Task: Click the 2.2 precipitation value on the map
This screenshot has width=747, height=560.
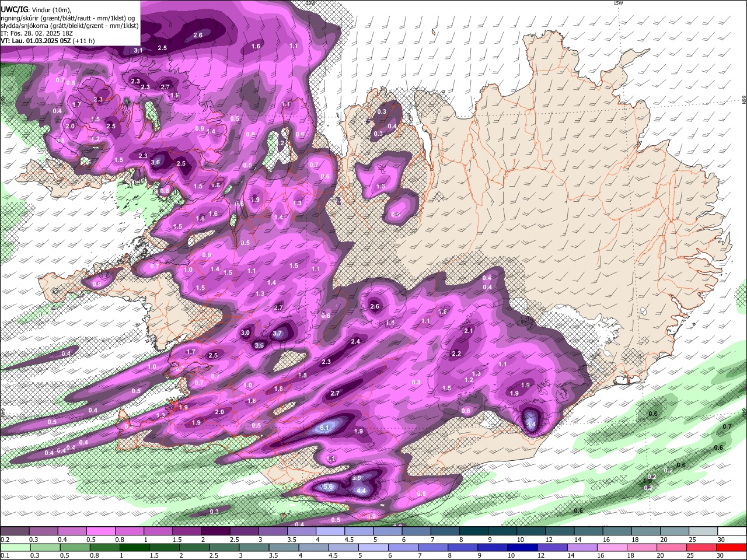Action: (456, 353)
